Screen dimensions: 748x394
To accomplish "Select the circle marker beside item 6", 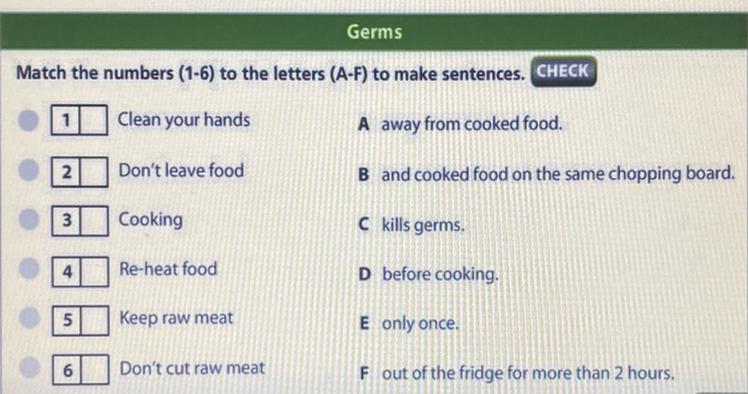I will click(x=30, y=367).
